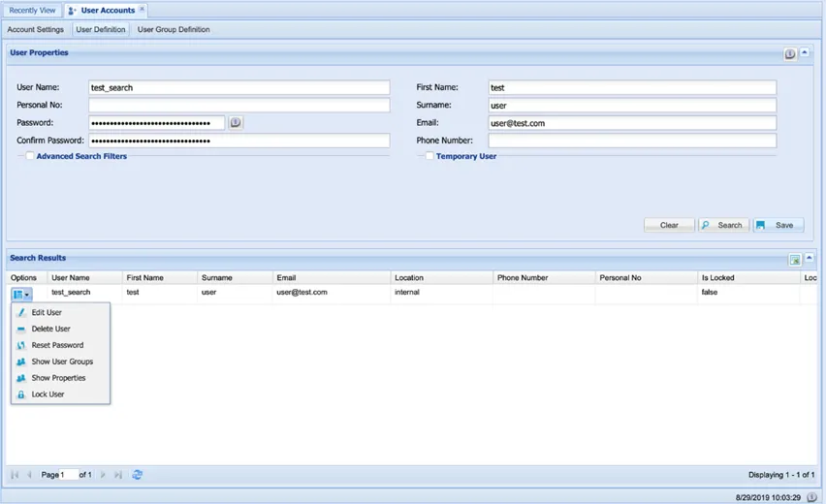Click the Show User Groups icon
This screenshot has height=504, width=826.
click(x=21, y=362)
